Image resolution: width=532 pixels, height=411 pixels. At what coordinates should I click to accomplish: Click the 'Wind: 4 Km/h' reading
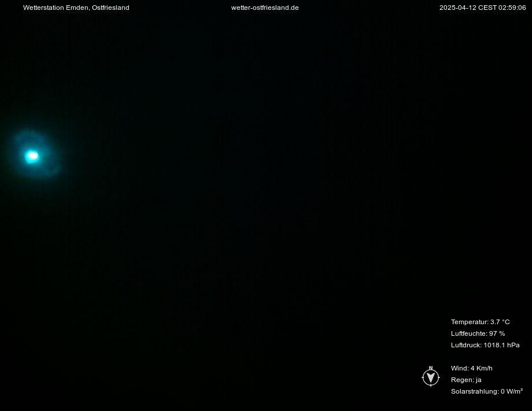tap(472, 368)
